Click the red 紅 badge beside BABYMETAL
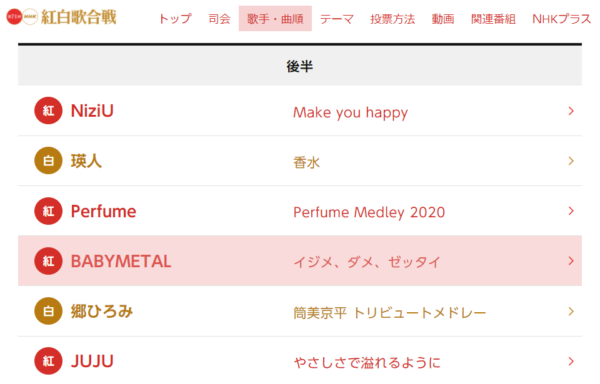 pyautogui.click(x=48, y=261)
